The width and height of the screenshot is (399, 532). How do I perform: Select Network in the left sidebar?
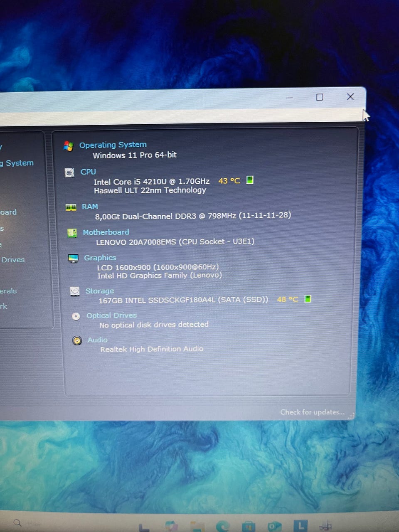(4, 306)
